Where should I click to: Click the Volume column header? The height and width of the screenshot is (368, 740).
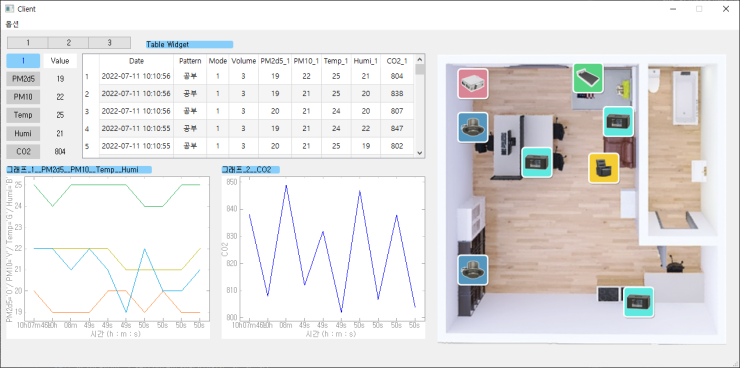point(244,61)
